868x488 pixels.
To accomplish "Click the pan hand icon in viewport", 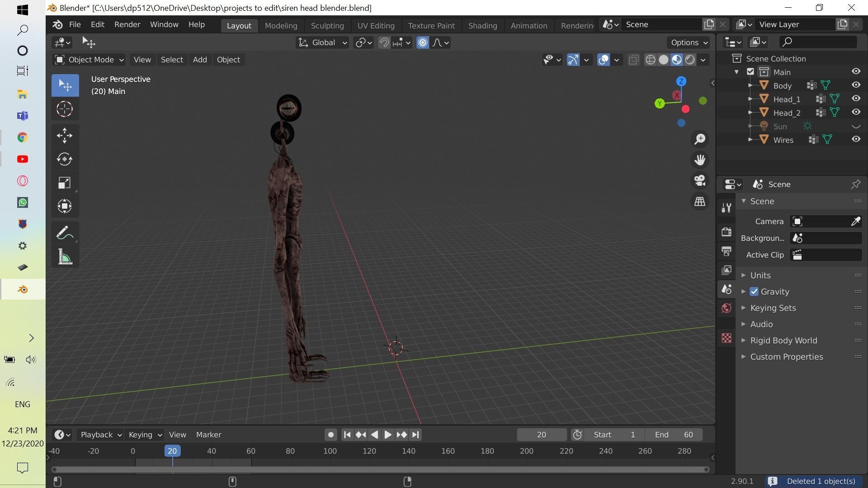I will pos(700,160).
